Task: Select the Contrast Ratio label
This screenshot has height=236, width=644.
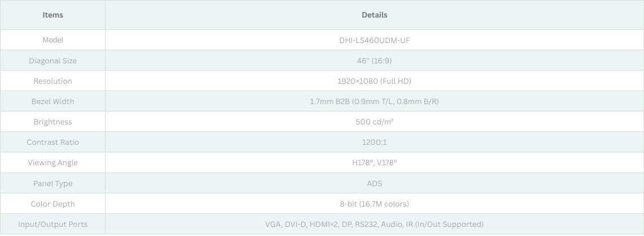Action: coord(53,142)
